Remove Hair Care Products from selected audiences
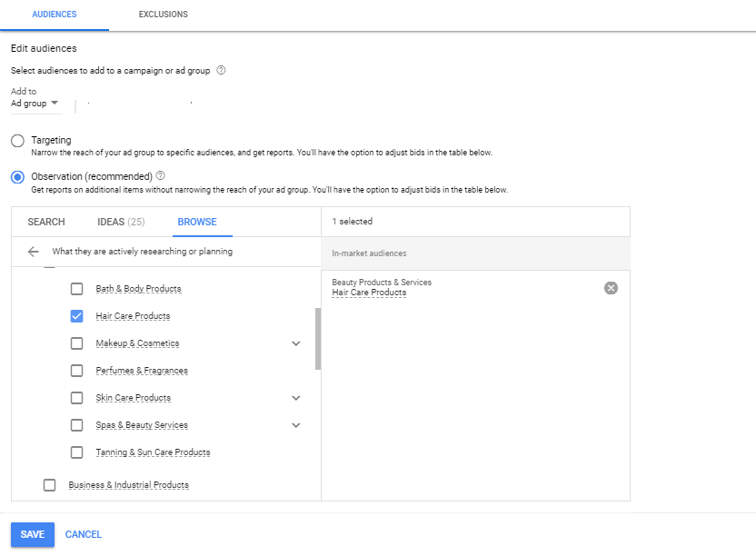 pyautogui.click(x=611, y=288)
